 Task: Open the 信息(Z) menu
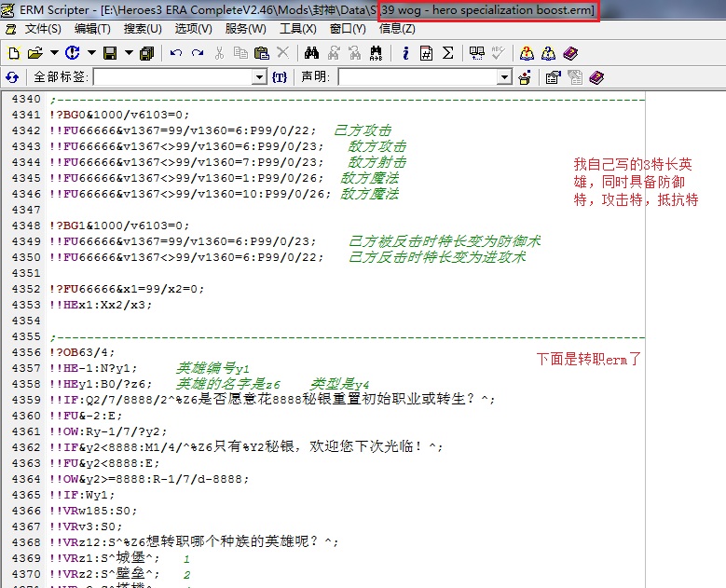(x=397, y=29)
